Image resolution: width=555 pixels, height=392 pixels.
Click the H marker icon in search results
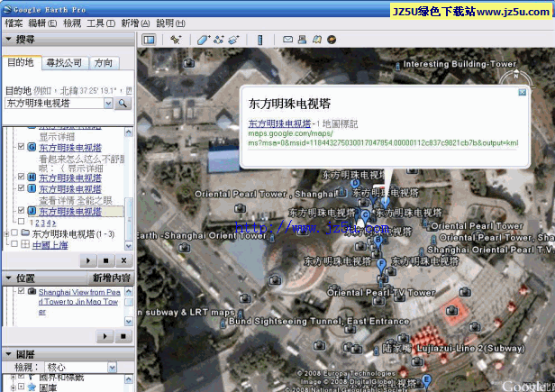coord(32,177)
